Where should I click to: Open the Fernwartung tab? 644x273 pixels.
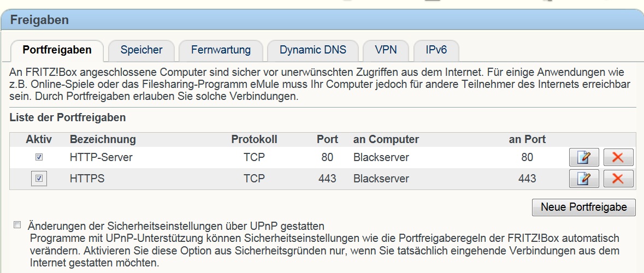[x=221, y=50]
